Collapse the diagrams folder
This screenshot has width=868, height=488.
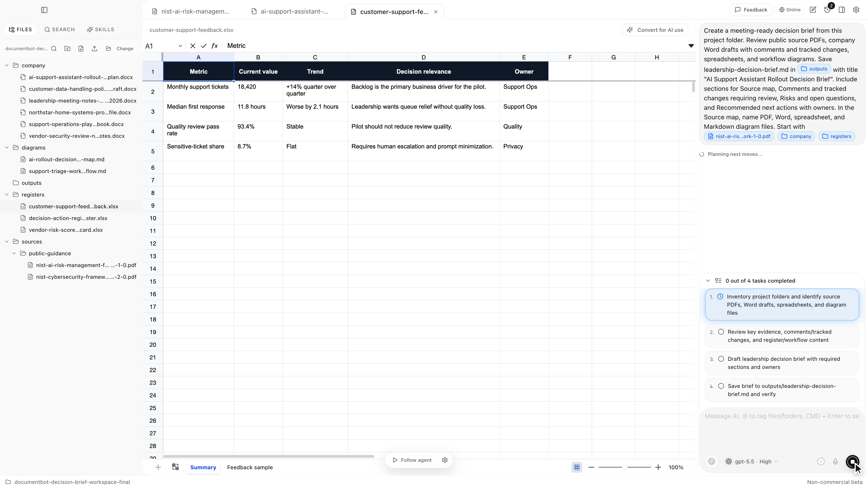(7, 148)
